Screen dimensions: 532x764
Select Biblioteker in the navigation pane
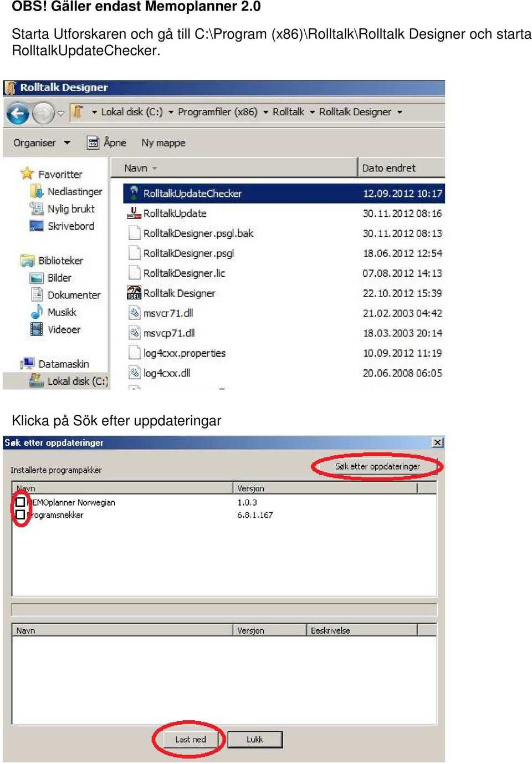point(60,261)
